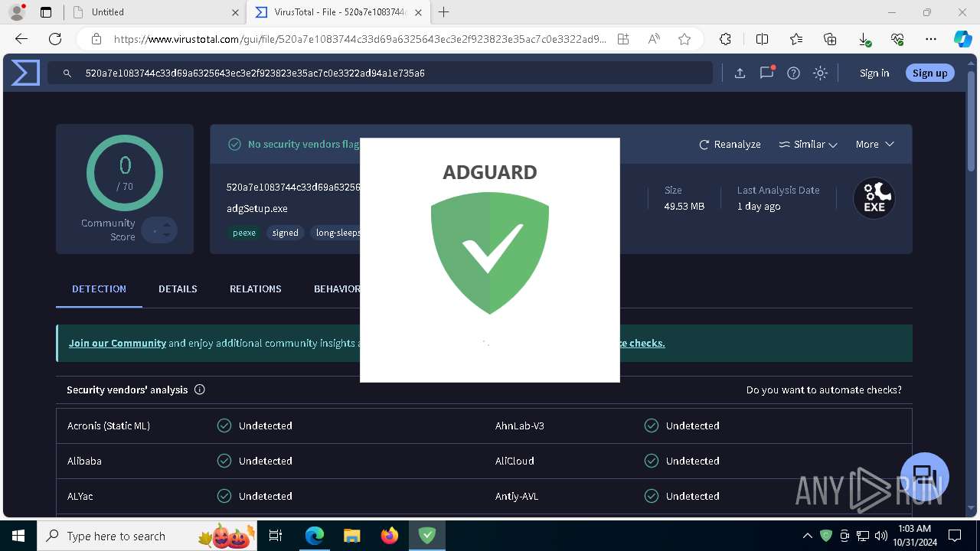Click the site lock info icon
This screenshot has height=551, width=980.
pos(96,39)
